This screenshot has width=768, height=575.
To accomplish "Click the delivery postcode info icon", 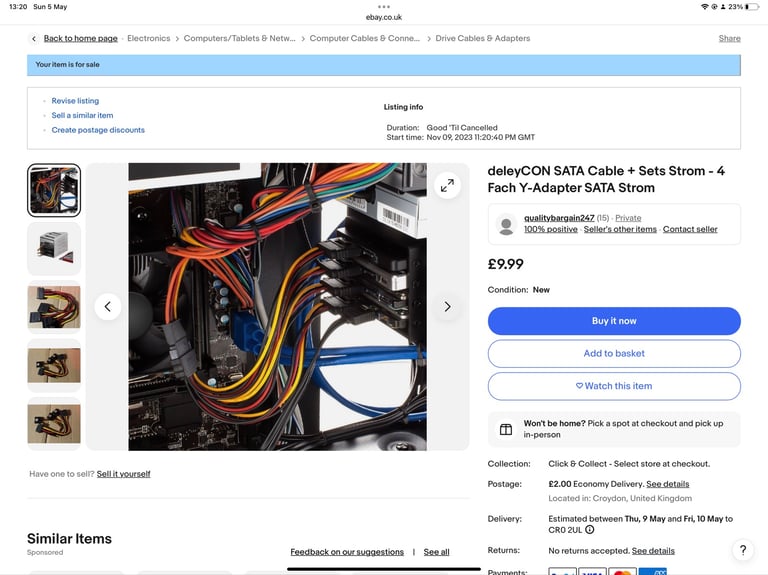I will (590, 529).
